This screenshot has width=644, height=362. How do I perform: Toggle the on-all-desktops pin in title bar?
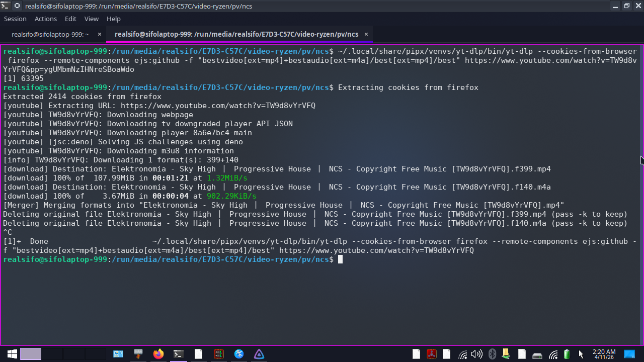[18, 6]
